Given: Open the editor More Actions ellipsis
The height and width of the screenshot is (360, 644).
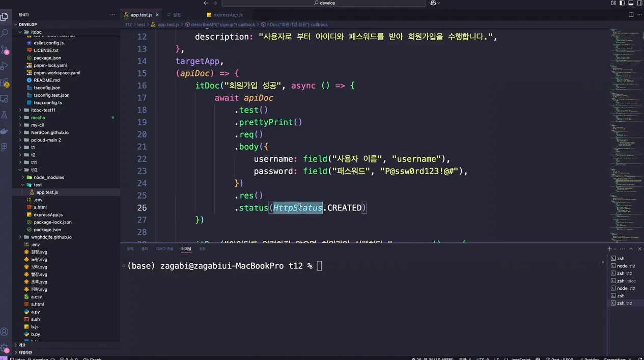Looking at the screenshot, I should [639, 15].
